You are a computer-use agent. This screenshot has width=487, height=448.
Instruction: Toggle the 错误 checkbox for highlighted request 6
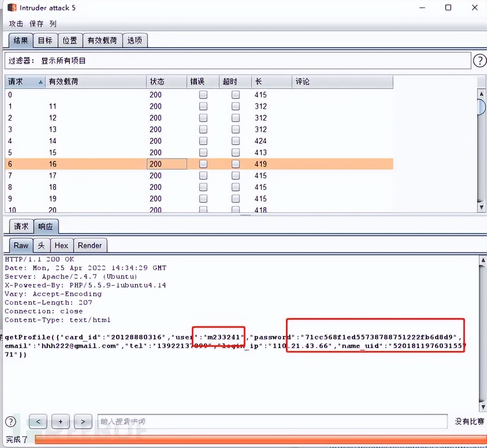(x=203, y=164)
